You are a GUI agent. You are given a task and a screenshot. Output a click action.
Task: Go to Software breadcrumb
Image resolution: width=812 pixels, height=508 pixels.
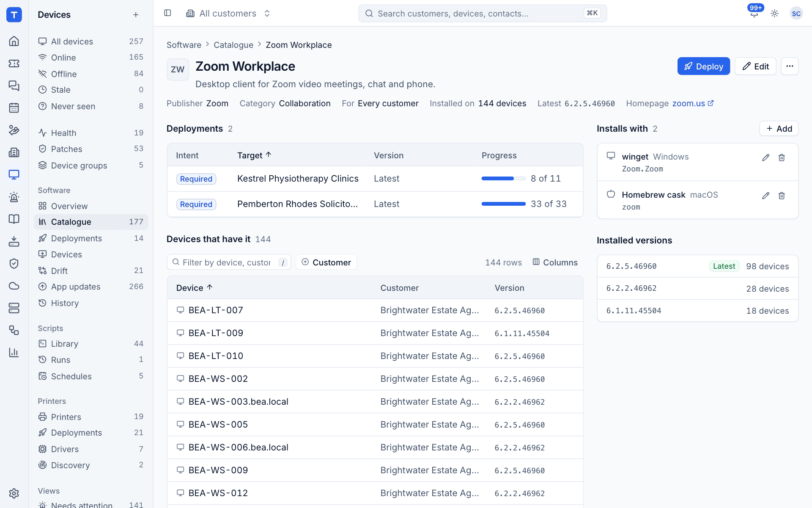click(x=184, y=45)
